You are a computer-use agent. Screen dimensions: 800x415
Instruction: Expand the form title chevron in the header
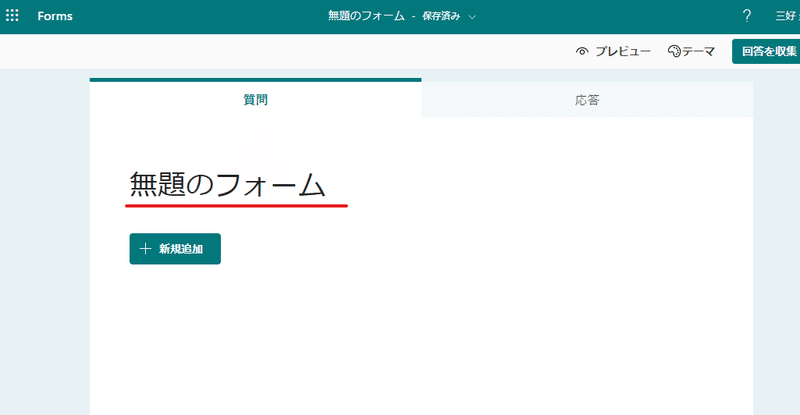pyautogui.click(x=472, y=17)
